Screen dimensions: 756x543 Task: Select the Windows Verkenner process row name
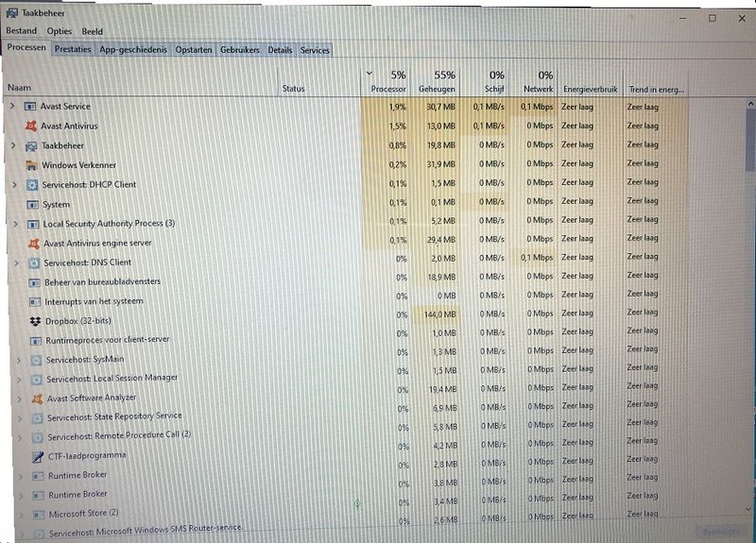[x=79, y=165]
